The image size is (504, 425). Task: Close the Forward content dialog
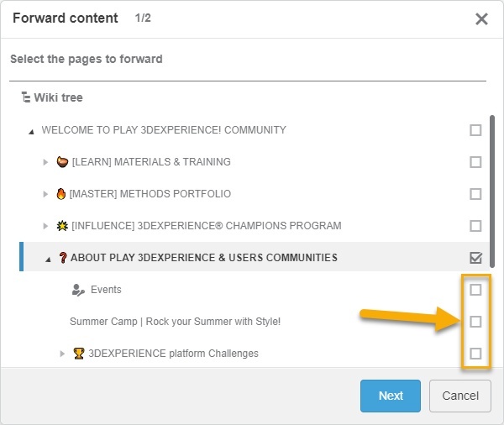click(481, 19)
